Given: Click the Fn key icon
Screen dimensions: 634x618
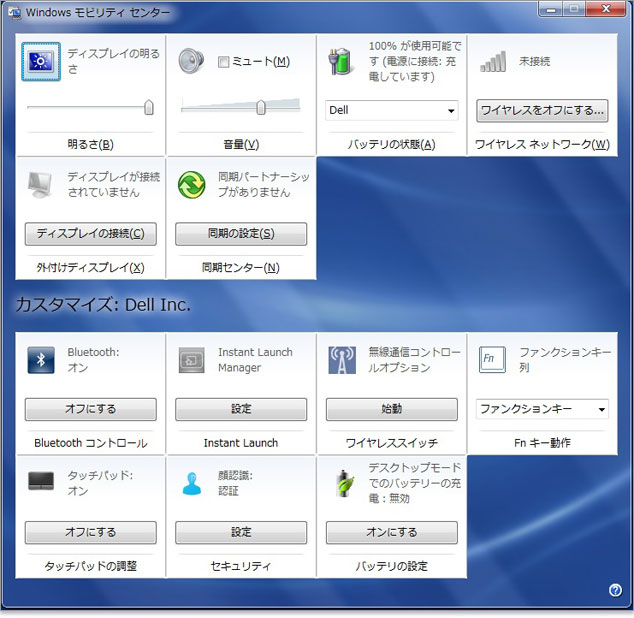Looking at the screenshot, I should click(492, 359).
